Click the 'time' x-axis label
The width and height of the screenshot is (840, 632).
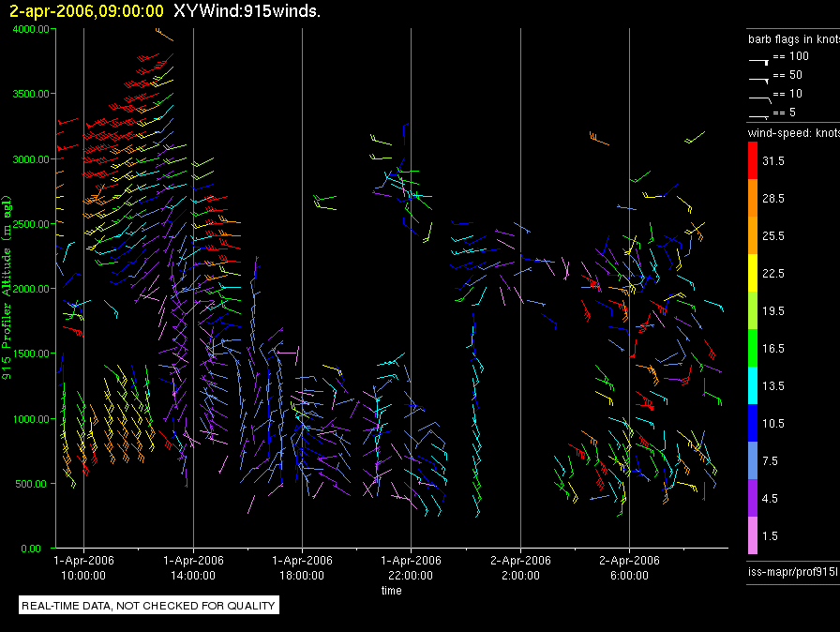(392, 590)
